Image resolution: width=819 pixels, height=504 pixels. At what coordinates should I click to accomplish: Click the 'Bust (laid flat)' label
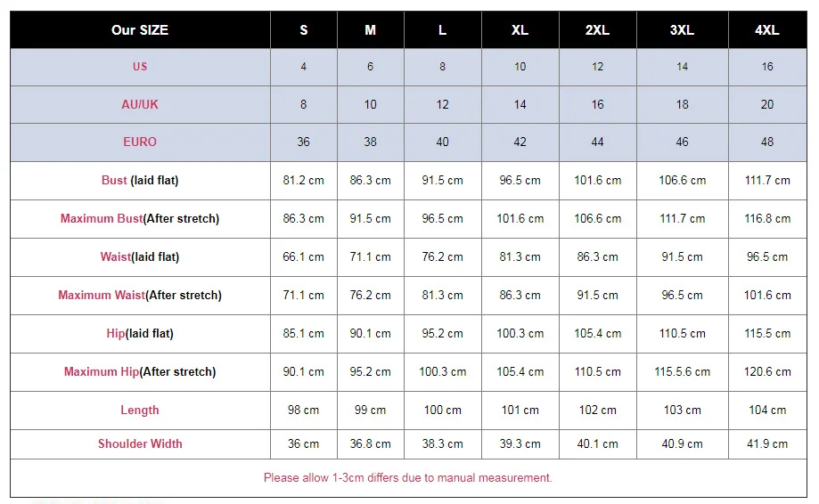[140, 181]
